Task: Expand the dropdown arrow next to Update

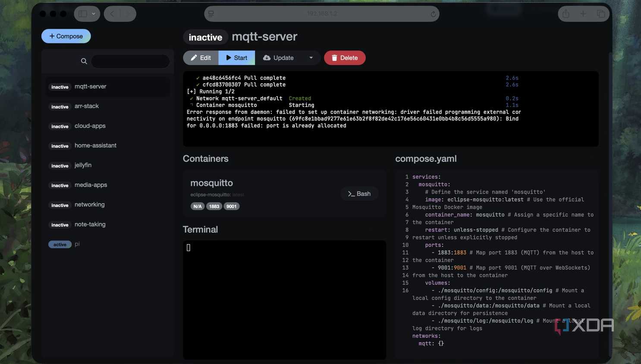Action: [x=311, y=58]
